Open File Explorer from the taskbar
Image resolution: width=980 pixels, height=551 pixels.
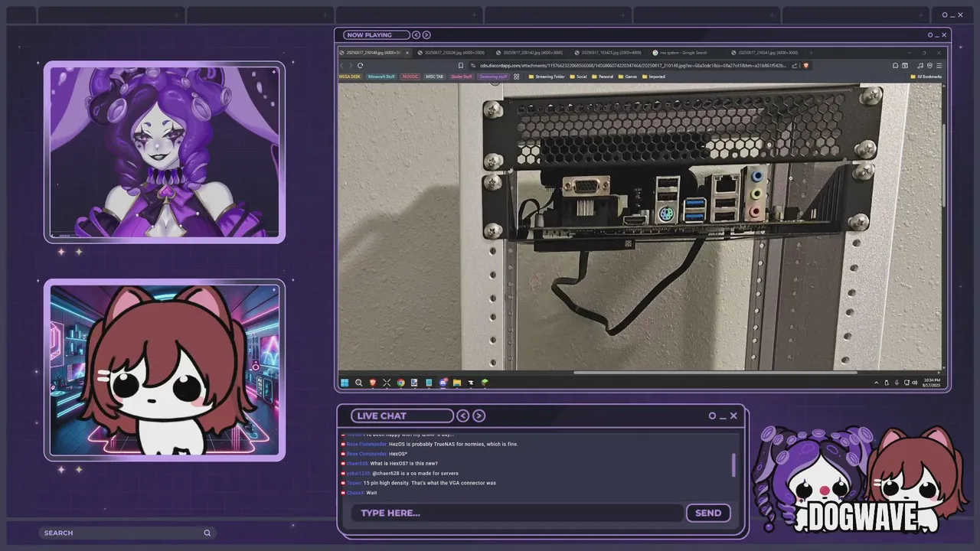pos(457,383)
